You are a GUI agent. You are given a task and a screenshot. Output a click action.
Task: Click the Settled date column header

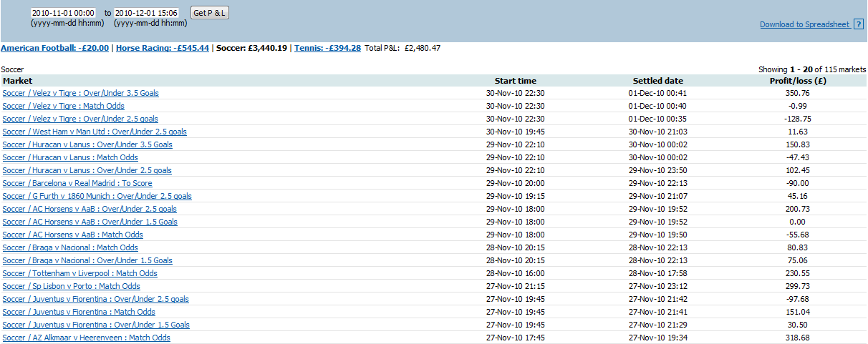(x=658, y=81)
